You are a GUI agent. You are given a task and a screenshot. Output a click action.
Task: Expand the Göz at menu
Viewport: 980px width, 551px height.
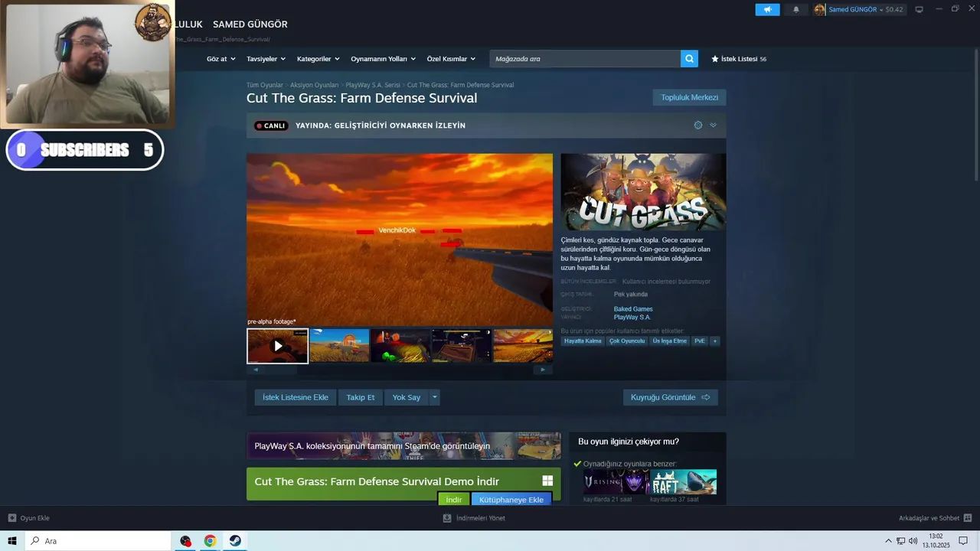pyautogui.click(x=220, y=59)
